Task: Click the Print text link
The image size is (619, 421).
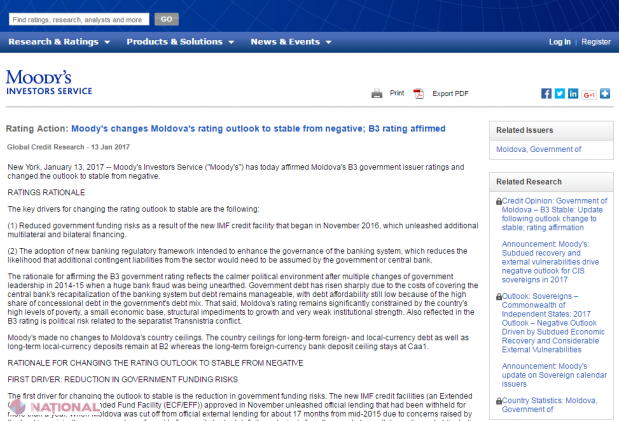Action: 397,93
